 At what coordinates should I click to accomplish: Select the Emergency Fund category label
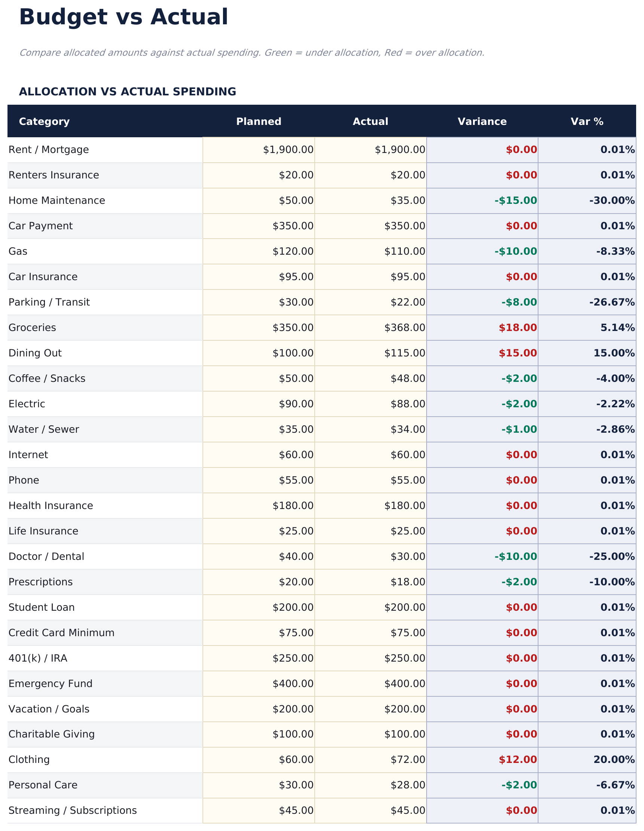coord(50,684)
